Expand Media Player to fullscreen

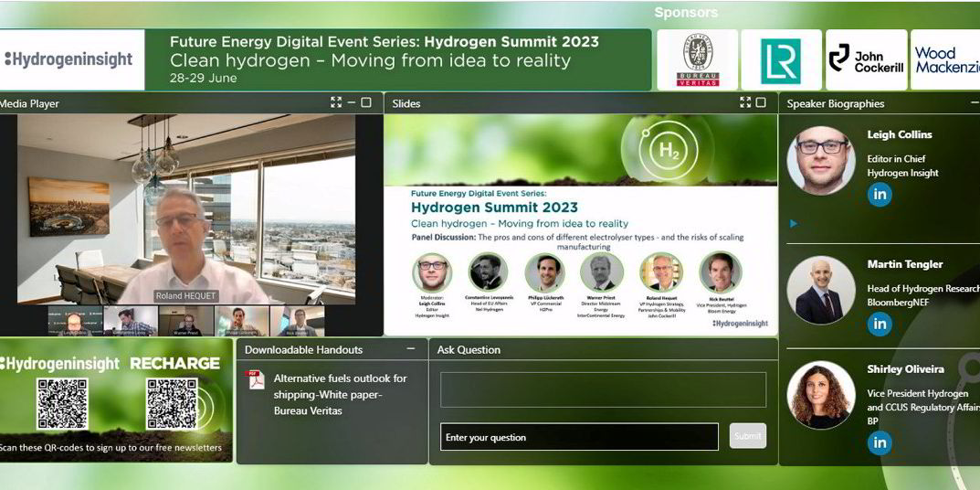[x=336, y=102]
